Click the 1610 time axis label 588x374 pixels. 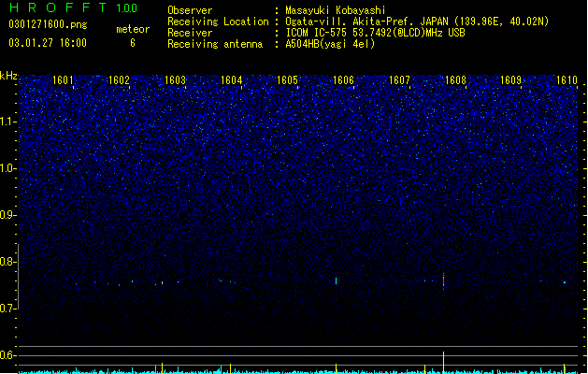tap(566, 80)
